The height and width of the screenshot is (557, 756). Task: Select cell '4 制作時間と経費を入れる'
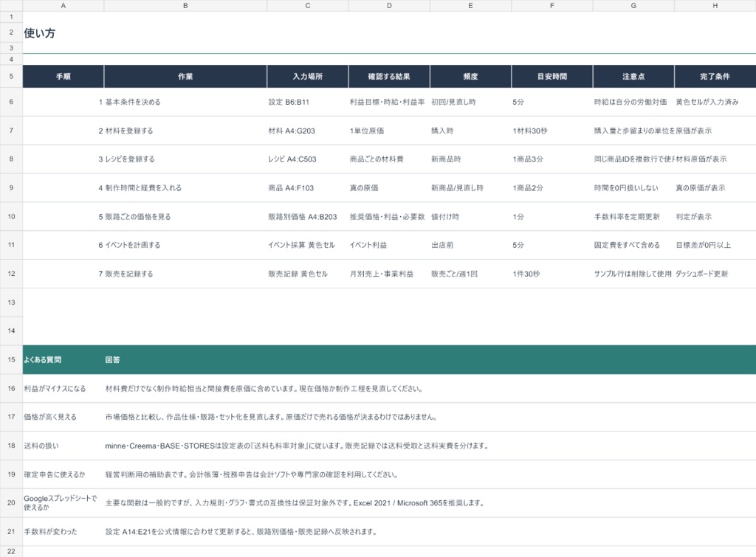[x=185, y=188]
